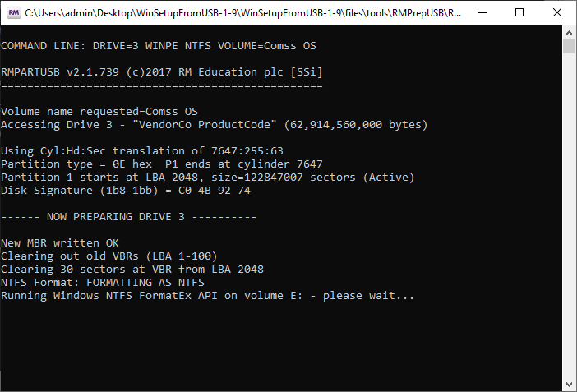Click the 'Partition 1 starts at LBA' line
The height and width of the screenshot is (392, 577).
click(x=208, y=178)
